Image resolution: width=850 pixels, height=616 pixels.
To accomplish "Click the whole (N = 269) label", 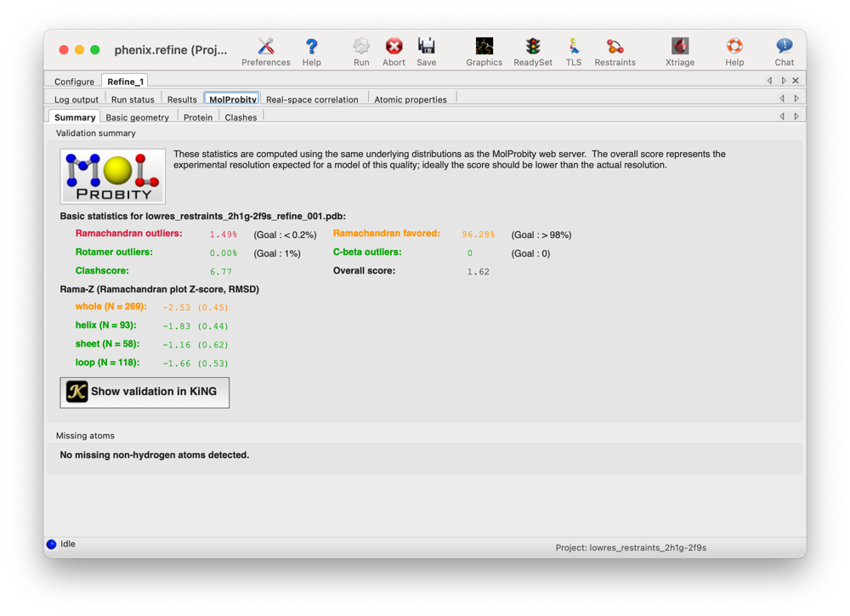I will pos(111,307).
